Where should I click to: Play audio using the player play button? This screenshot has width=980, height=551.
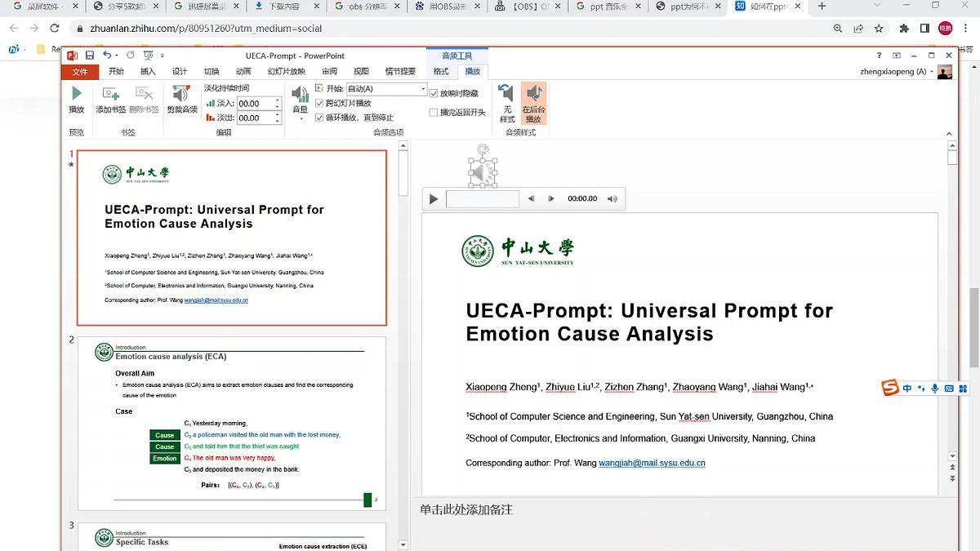[x=434, y=199]
